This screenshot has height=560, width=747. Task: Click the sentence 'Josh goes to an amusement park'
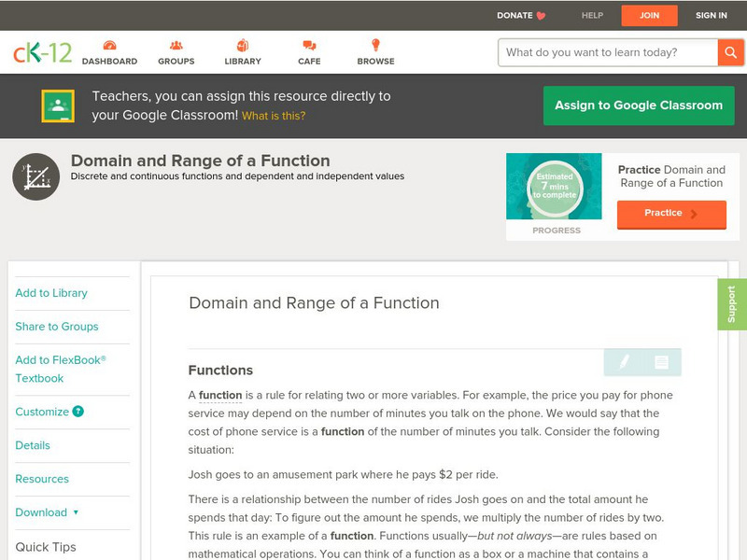coord(343,475)
